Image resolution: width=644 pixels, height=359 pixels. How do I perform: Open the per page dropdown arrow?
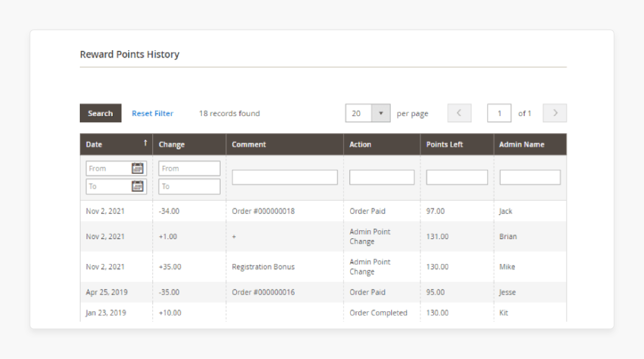tap(381, 113)
